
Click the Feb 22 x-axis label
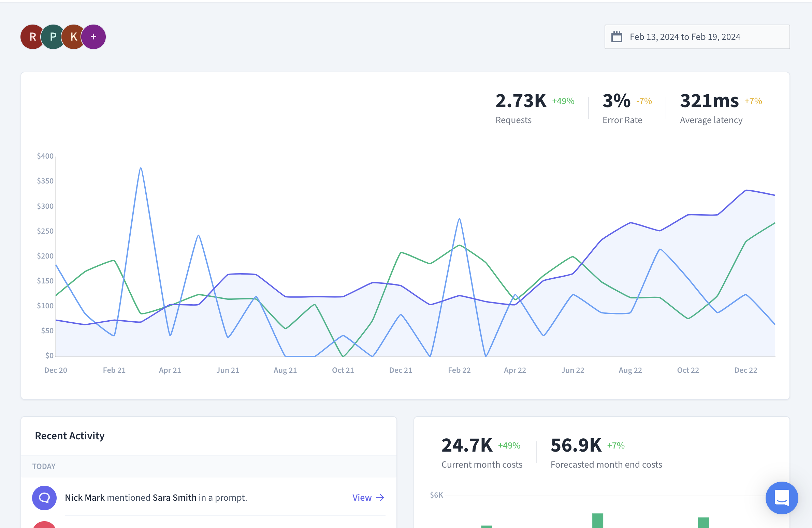[459, 370]
